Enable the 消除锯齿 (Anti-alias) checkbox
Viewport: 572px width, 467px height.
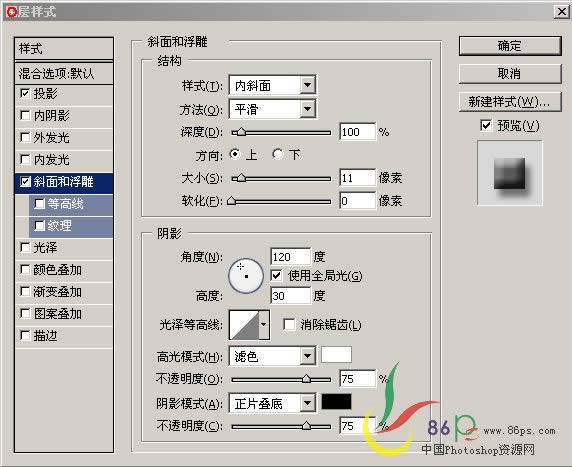(x=289, y=324)
